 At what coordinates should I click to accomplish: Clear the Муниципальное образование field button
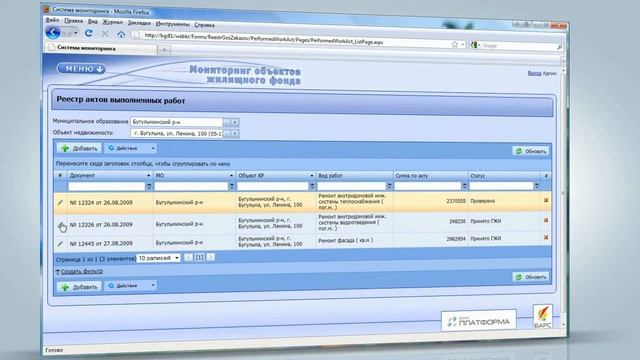click(235, 122)
